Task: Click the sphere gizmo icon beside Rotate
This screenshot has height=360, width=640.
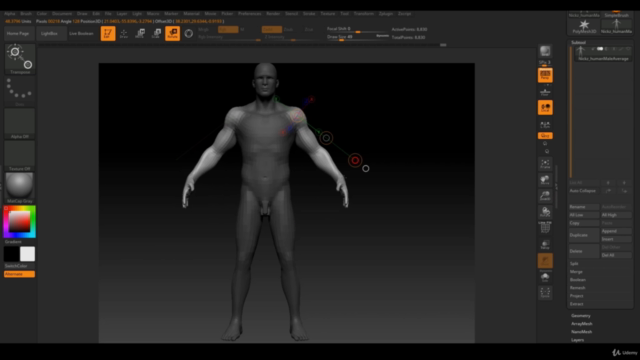Action: coord(189,33)
